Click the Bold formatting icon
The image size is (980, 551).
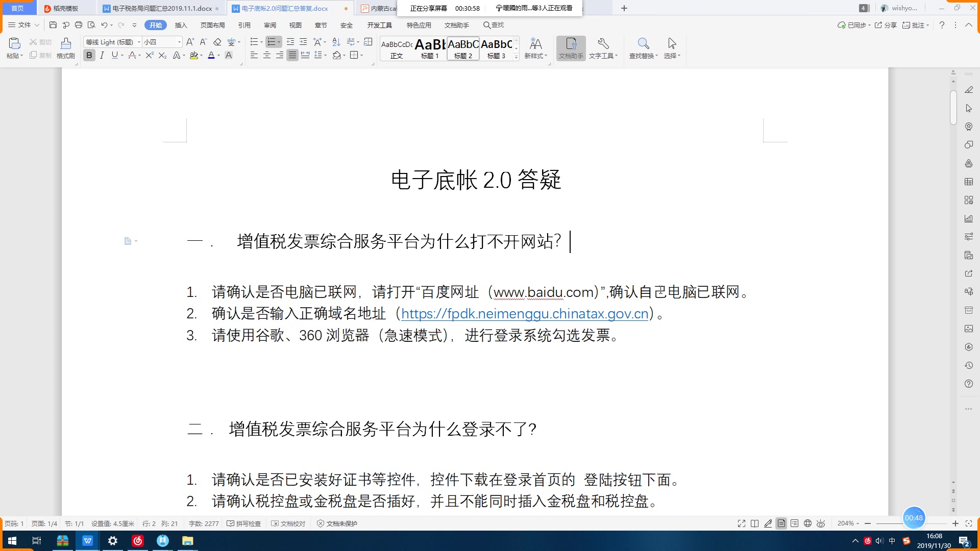coord(88,56)
